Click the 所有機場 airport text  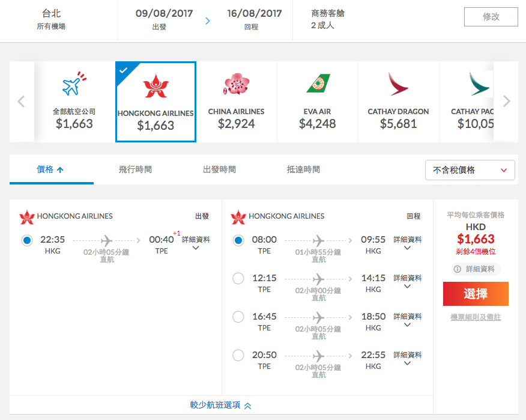[x=51, y=26]
